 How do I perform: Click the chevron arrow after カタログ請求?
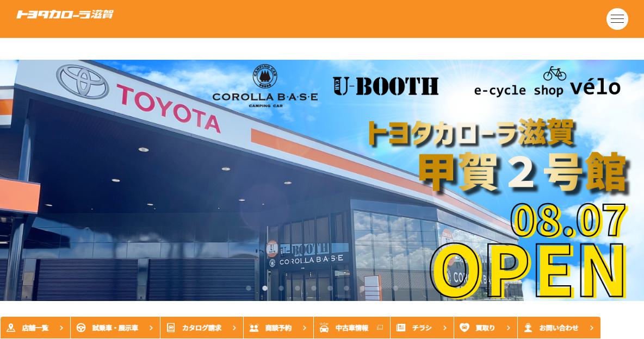coord(234,328)
